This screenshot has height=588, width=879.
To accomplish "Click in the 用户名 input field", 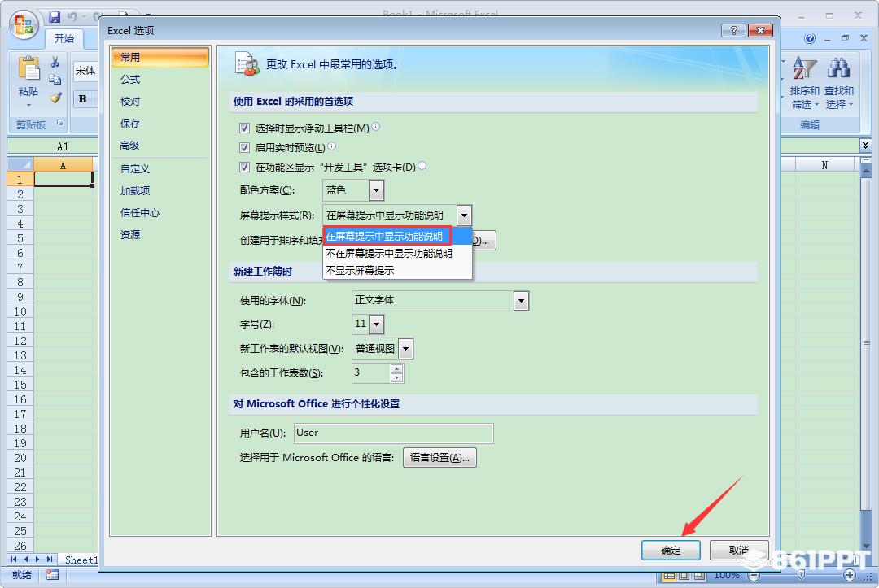I will (394, 433).
